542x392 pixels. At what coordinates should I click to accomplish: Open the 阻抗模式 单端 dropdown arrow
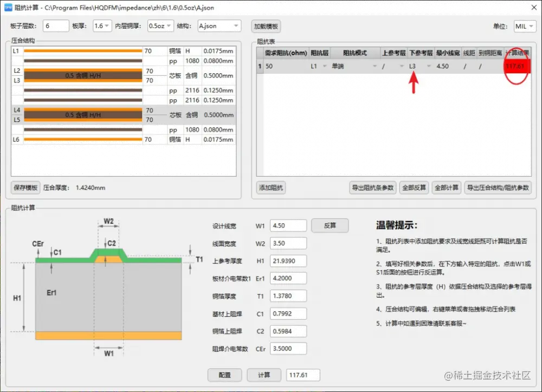375,66
